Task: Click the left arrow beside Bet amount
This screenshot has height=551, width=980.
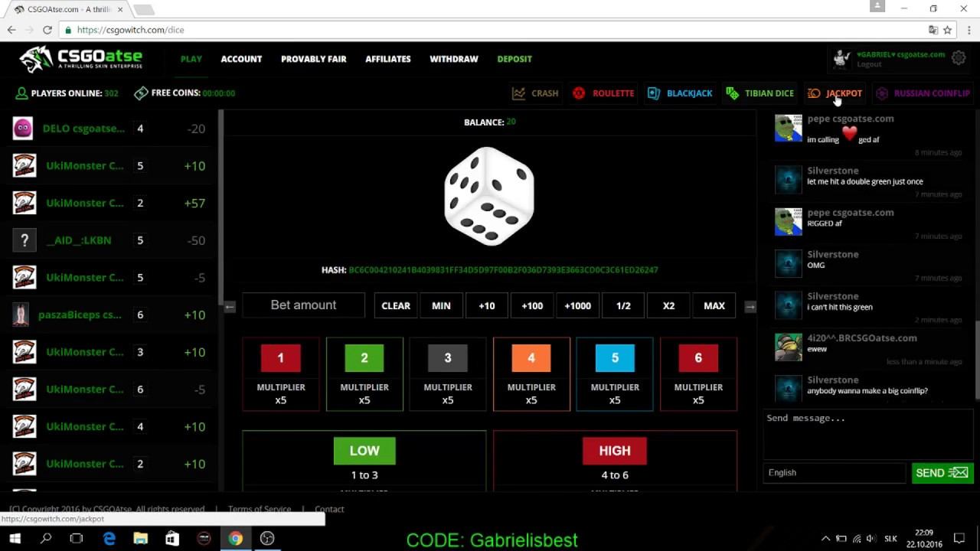Action: [x=230, y=306]
